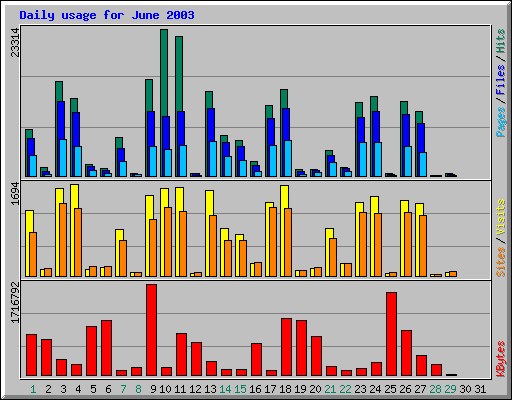Image resolution: width=512 pixels, height=400 pixels.
Task: Click day 16 on the date axis
Action: [255, 389]
